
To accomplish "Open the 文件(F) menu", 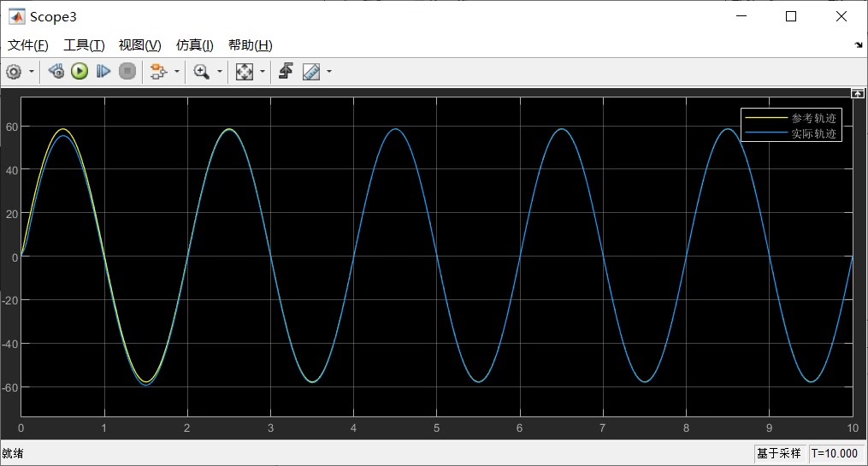I will coord(28,45).
